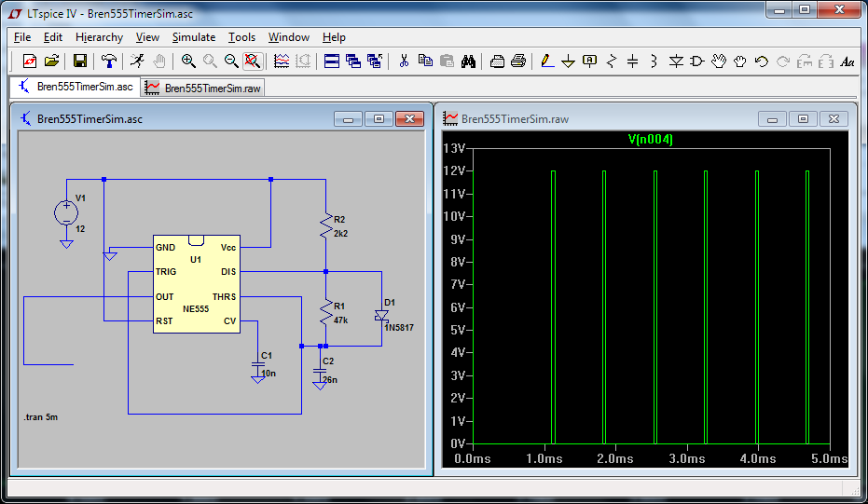Find component using binoculars icon
Screen dimensions: 868x504
468,61
